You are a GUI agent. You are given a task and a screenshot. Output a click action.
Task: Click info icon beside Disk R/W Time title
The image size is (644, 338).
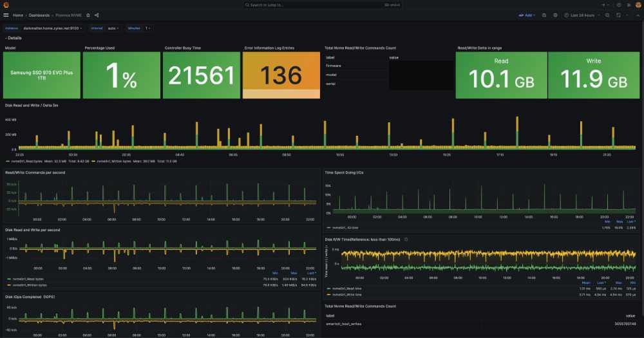[x=406, y=239]
